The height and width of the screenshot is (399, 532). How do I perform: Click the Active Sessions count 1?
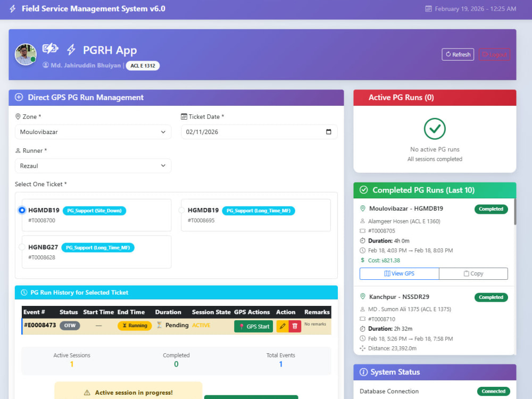coord(72,364)
